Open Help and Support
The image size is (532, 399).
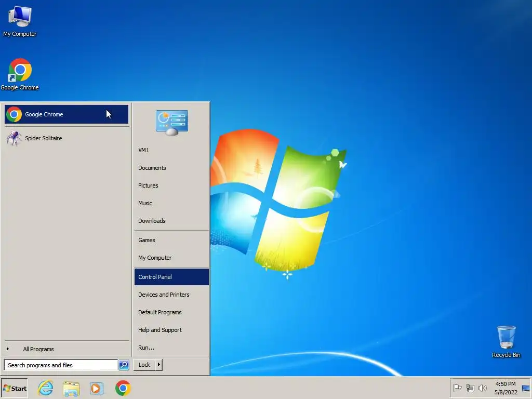point(171,330)
